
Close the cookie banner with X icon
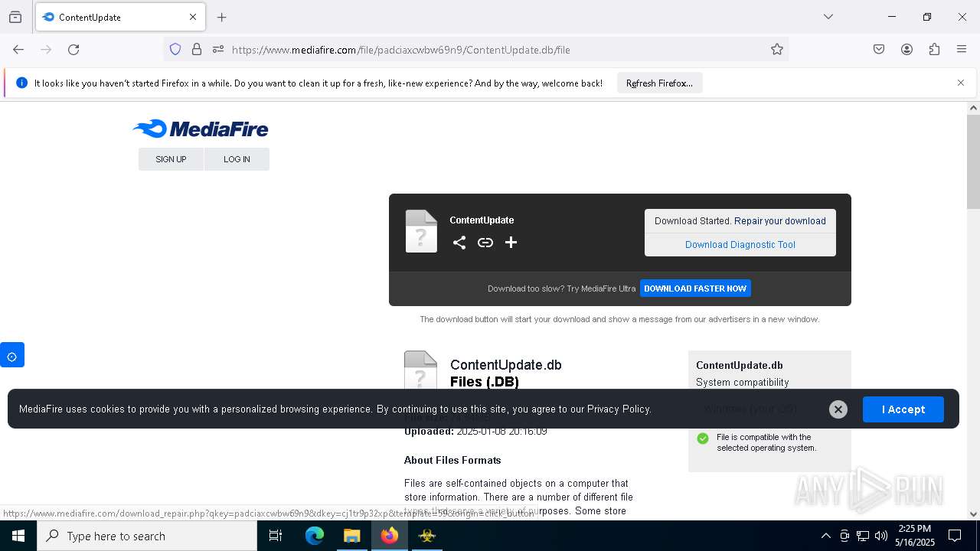838,409
